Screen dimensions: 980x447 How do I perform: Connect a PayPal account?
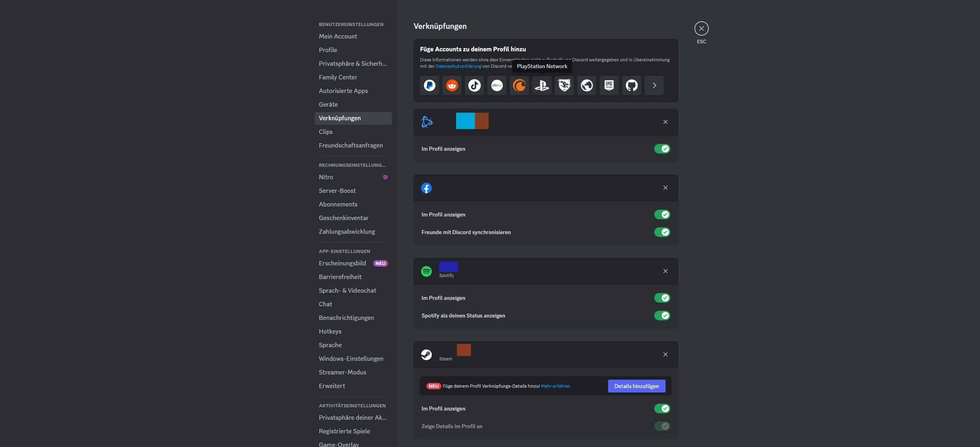(x=429, y=85)
